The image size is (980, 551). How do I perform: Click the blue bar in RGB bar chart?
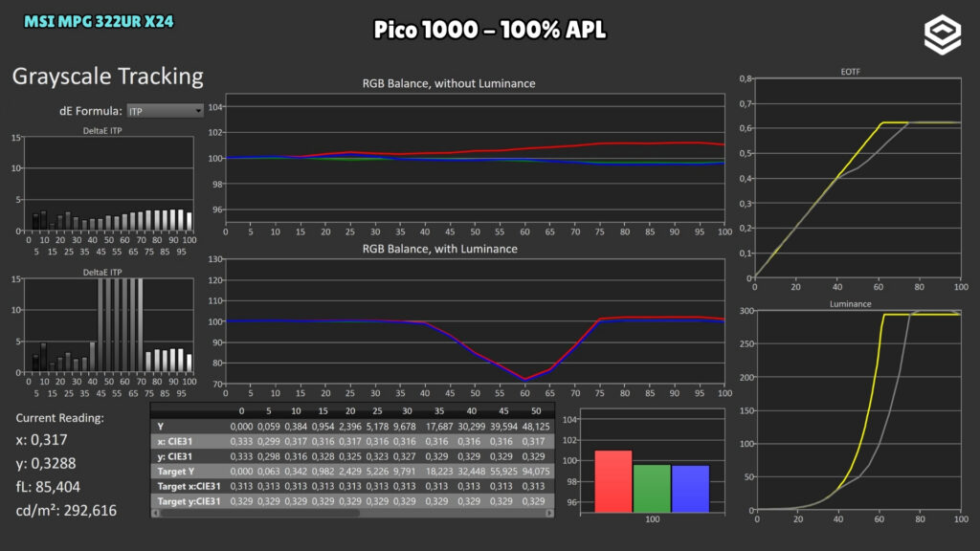pos(691,489)
